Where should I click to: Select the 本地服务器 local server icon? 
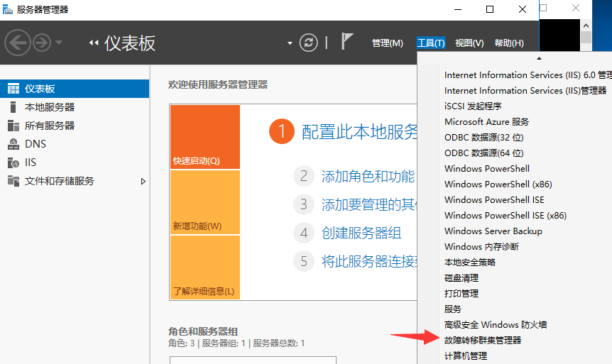(13, 107)
